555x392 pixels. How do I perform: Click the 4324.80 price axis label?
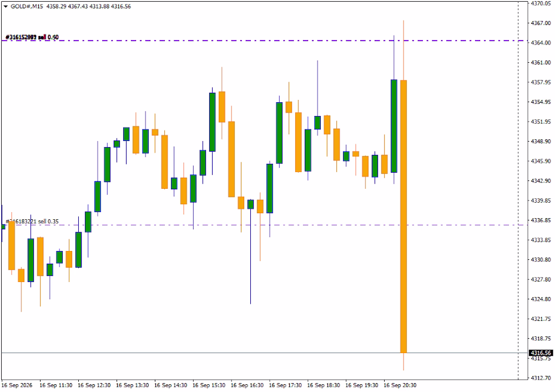[541, 299]
